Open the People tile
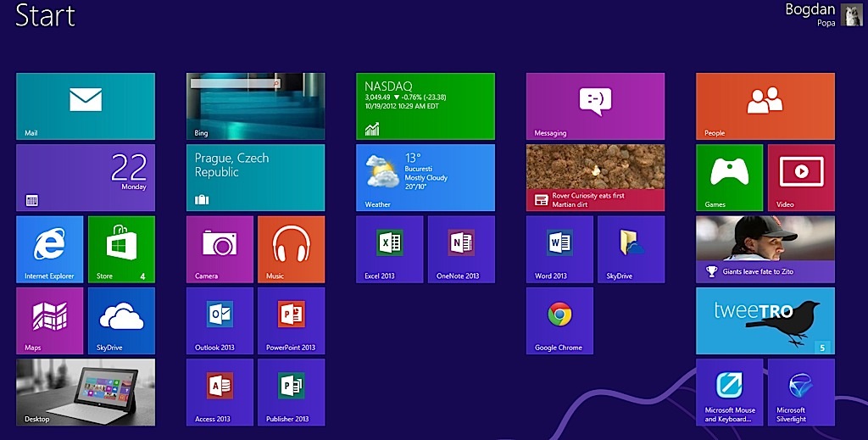This screenshot has width=868, height=440. click(x=765, y=106)
